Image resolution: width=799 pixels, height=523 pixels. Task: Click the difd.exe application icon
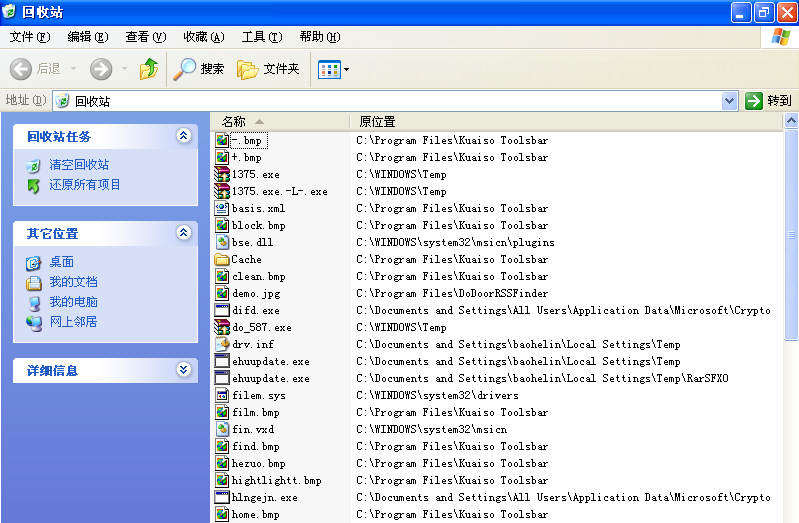pyautogui.click(x=222, y=310)
